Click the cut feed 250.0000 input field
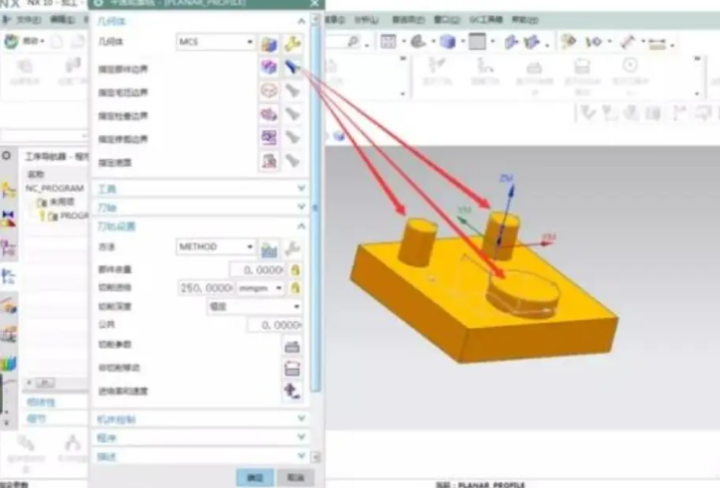This screenshot has height=488, width=720. click(x=205, y=288)
